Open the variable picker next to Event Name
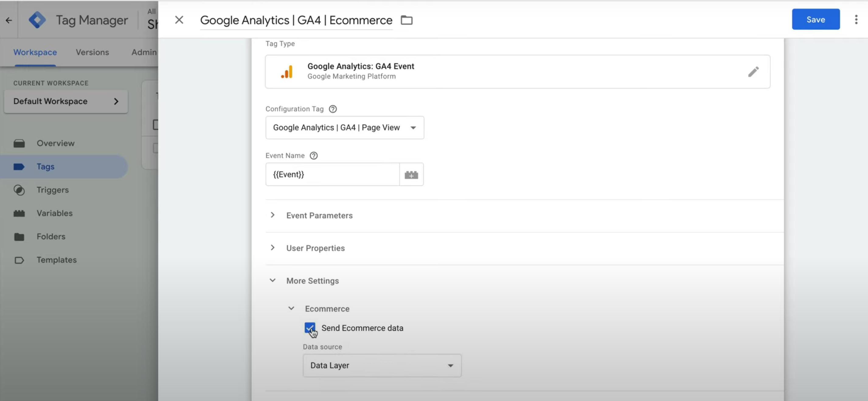Screen dimensions: 868x401 (x=411, y=174)
